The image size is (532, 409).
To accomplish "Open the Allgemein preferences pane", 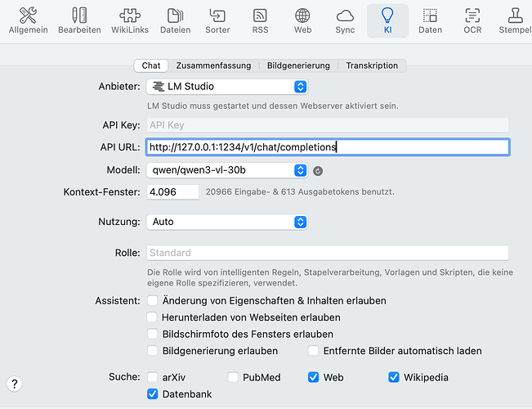I will point(28,21).
